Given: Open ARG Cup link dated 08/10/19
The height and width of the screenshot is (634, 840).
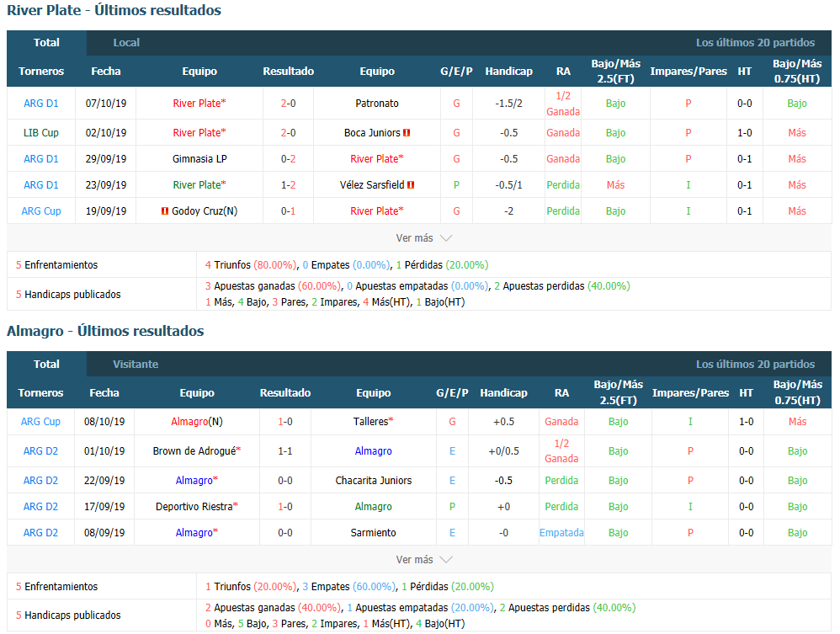Looking at the screenshot, I should point(40,422).
